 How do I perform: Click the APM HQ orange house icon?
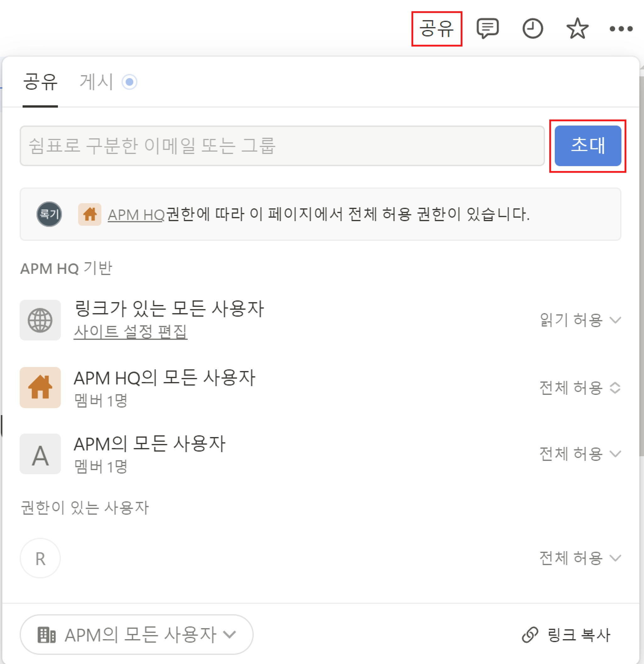(40, 387)
